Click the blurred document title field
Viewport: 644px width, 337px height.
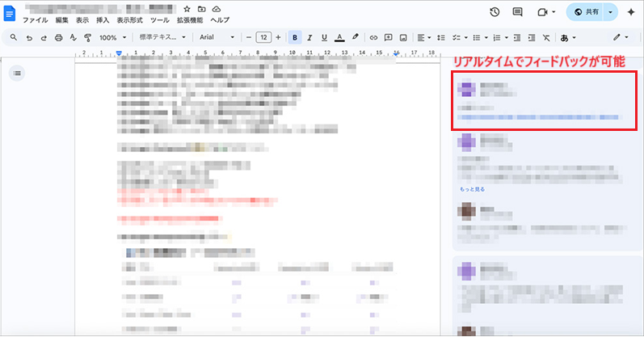100,9
